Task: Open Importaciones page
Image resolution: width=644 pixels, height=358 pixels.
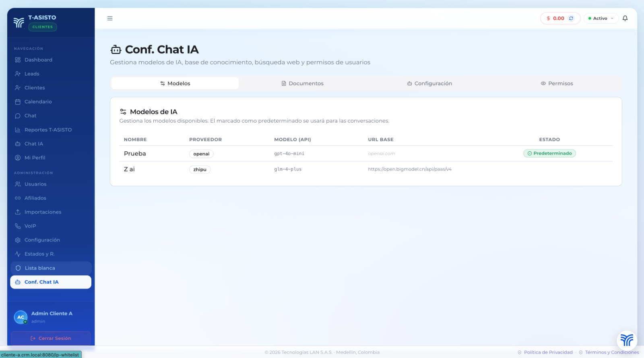Action: [51, 212]
